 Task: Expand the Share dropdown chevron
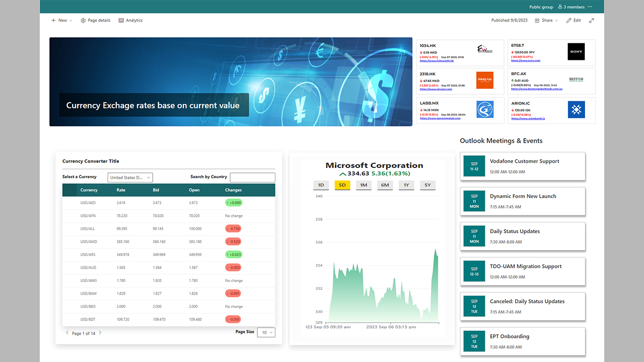(556, 21)
